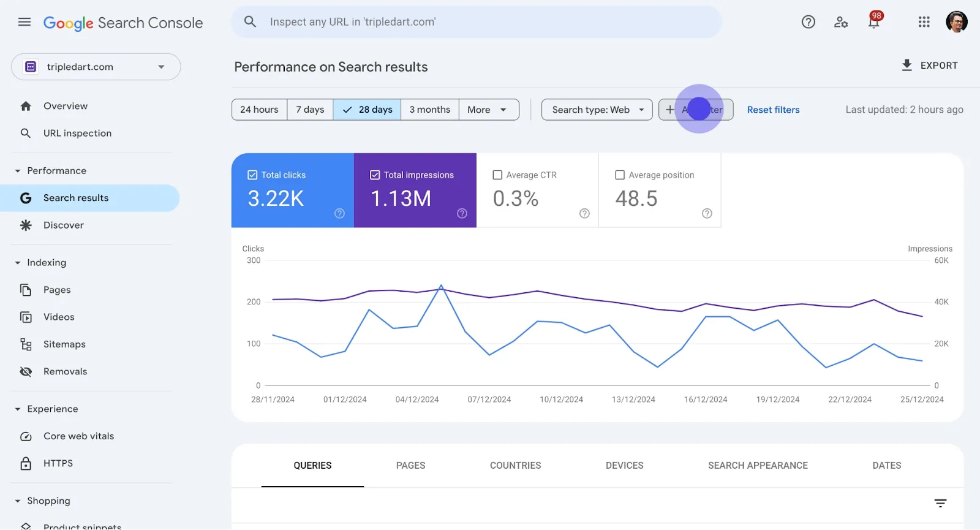Screen dimensions: 980x530
Task: Click the EXPORT download icon
Action: click(907, 65)
